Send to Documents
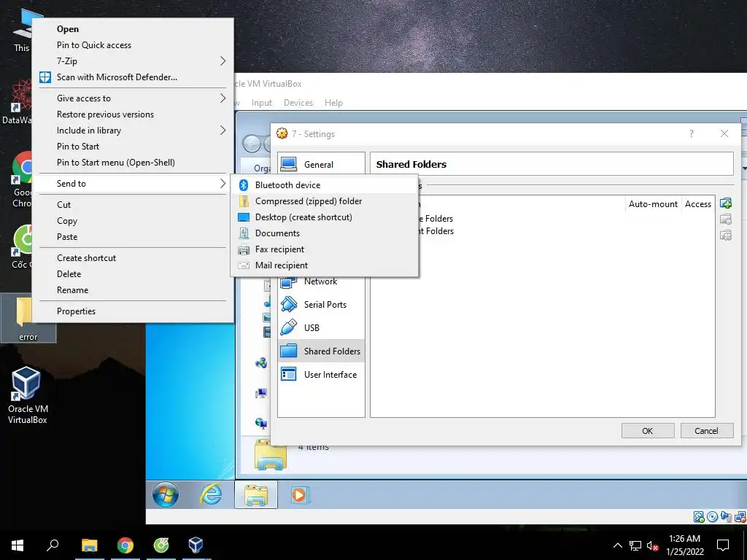Viewport: 747px width, 560px height. [325, 233]
